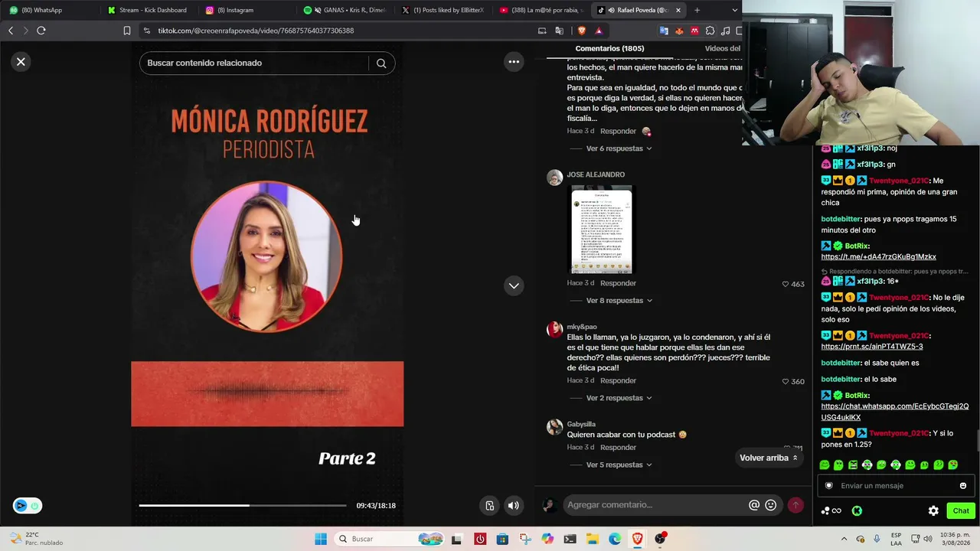Click Volver arriba button
Viewport: 980px width, 551px height.
pyautogui.click(x=769, y=458)
